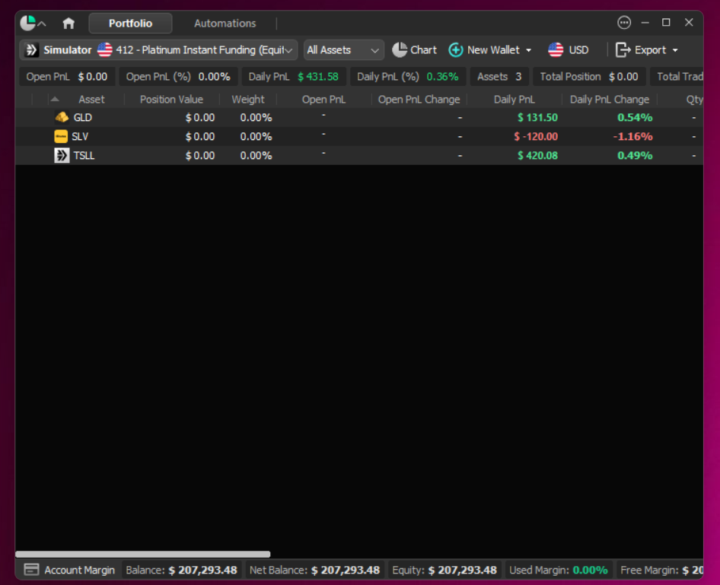This screenshot has height=585, width=720.
Task: Sort by the Weight column header
Action: [248, 100]
